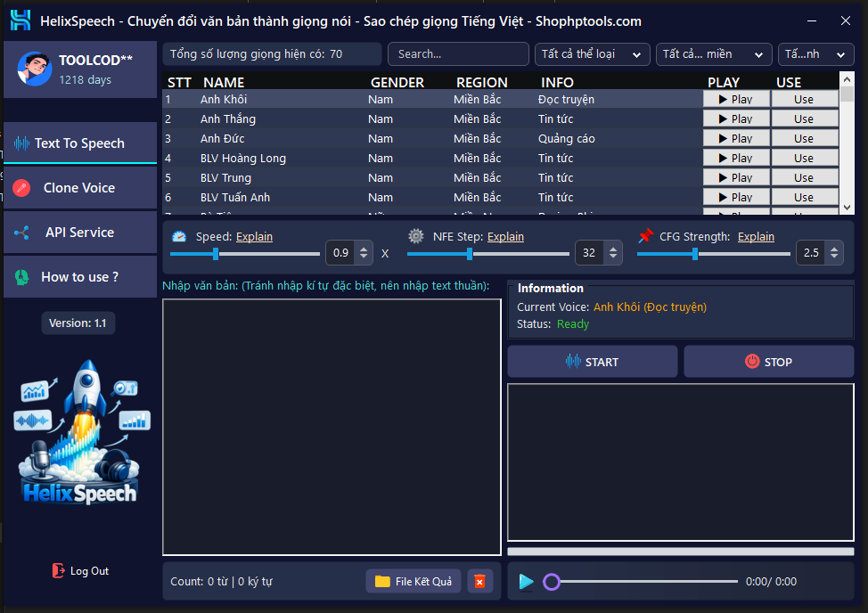Click the How to use support icon
The height and width of the screenshot is (613, 868).
coord(21,277)
